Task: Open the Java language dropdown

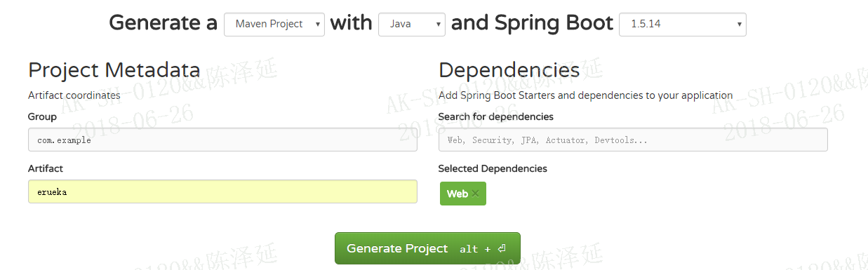Action: pos(412,24)
